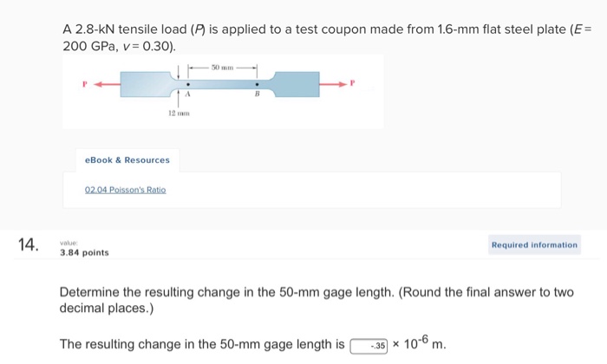Click the × 10⁻⁶ m units text

coord(419,343)
